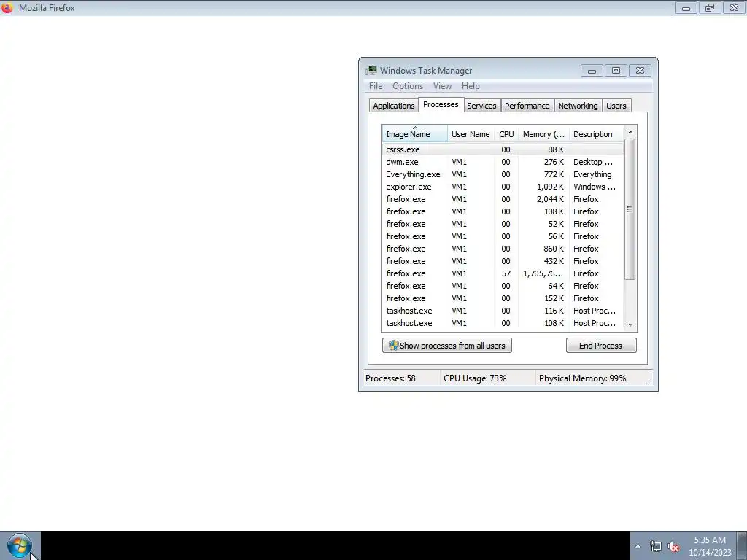
Task: Select taskhost.exe using 108 K memory
Action: 503,323
